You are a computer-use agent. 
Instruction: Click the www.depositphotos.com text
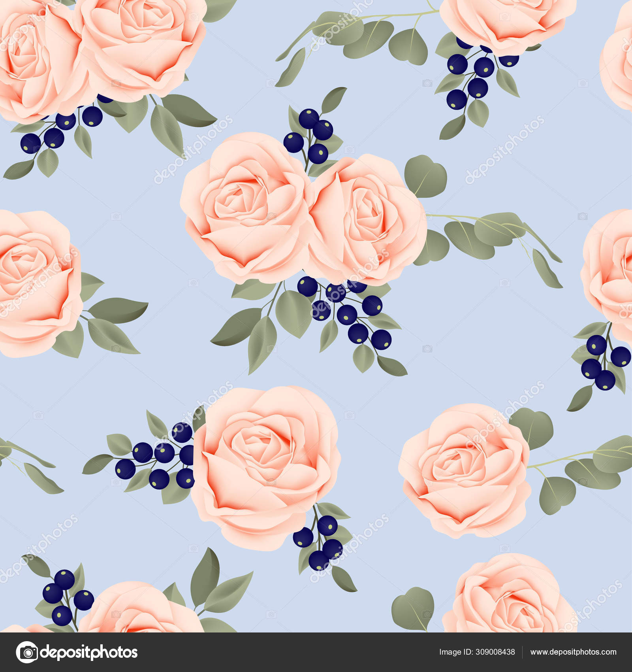point(573,652)
